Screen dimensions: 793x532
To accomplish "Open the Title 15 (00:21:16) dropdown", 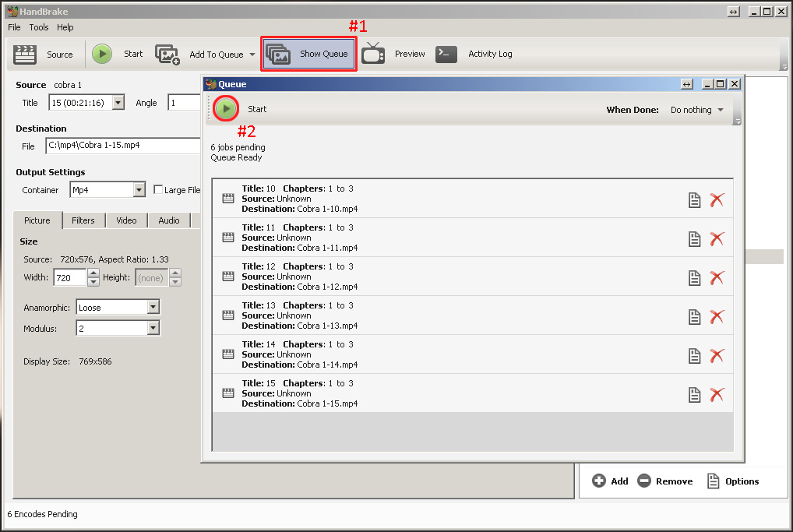I will [118, 103].
